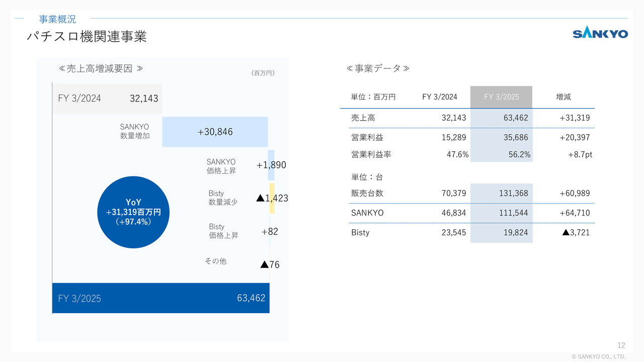Click the ≪事業データ≫ heading
Image resolution: width=644 pixels, height=362 pixels.
[x=378, y=68]
